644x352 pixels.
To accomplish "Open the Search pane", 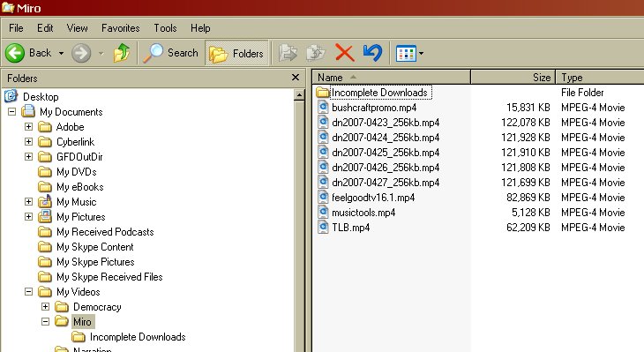I will tap(171, 53).
